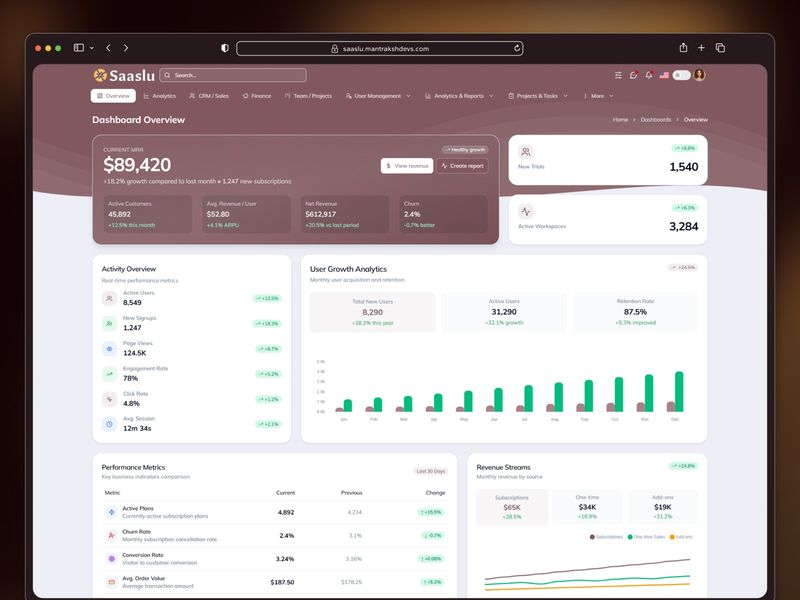Screen dimensions: 800x600
Task: Click the US flag language icon
Action: [664, 75]
